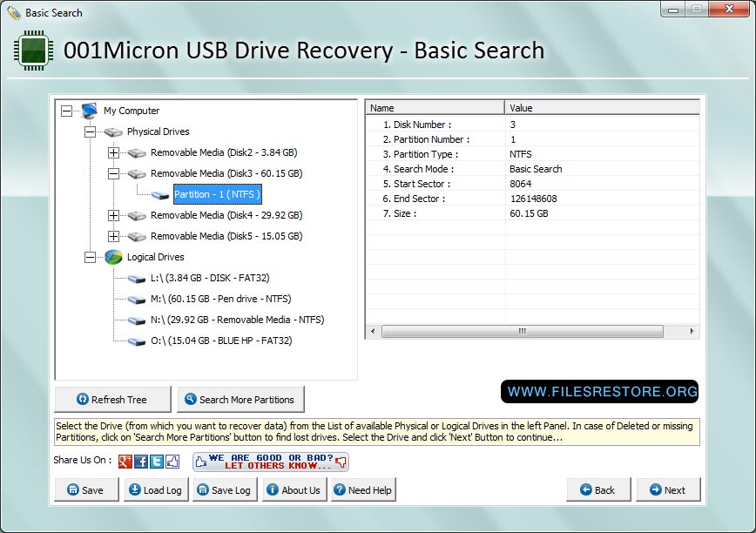Share on Twitter icon
This screenshot has width=756, height=533.
coord(157,462)
